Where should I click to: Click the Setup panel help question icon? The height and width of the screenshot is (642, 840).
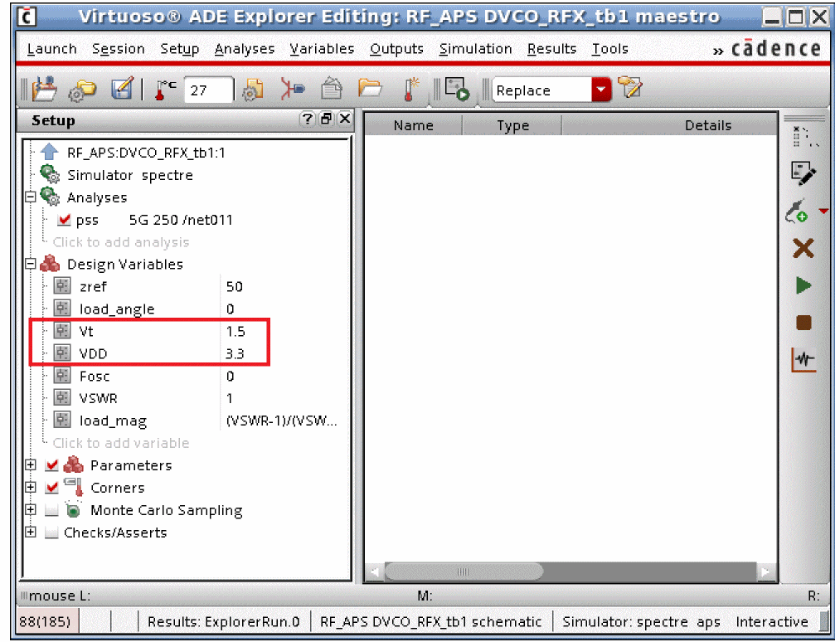tap(307, 119)
